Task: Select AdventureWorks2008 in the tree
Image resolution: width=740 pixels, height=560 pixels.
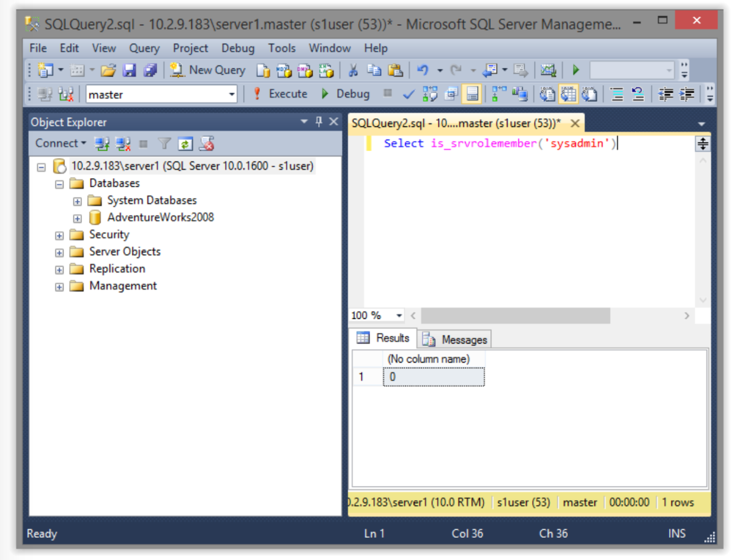Action: point(160,218)
